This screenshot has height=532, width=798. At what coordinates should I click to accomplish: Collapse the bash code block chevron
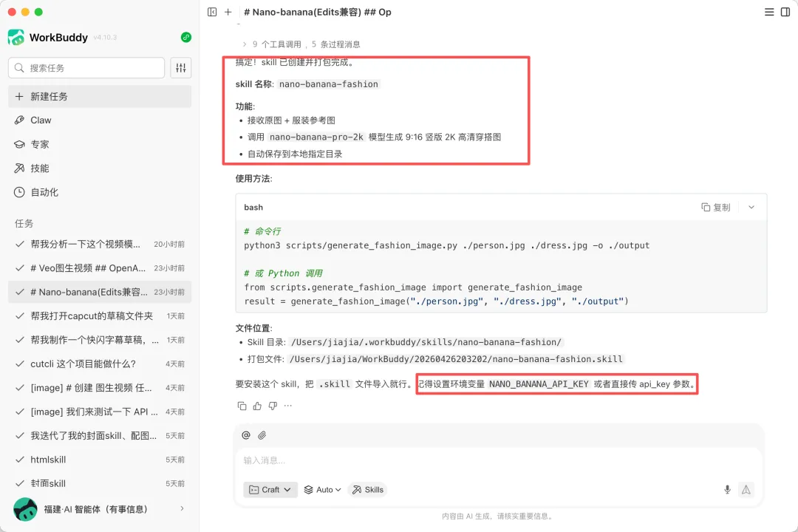(751, 207)
